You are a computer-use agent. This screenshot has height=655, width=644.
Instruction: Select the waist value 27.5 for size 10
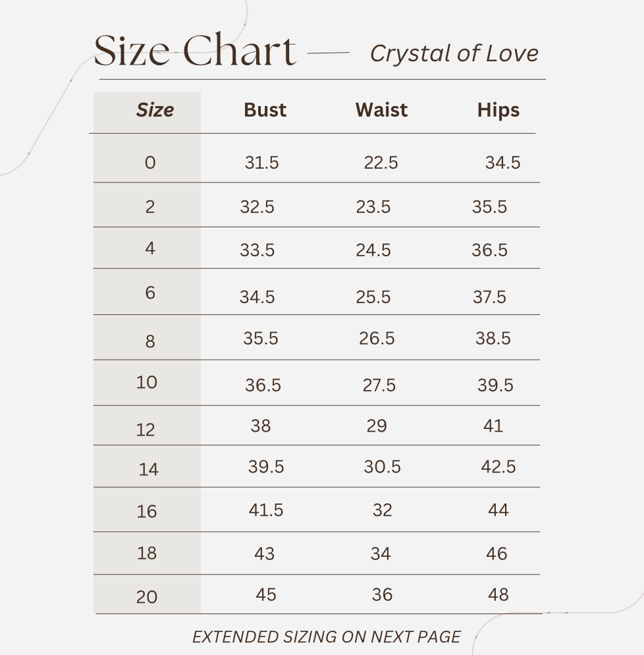(x=379, y=385)
